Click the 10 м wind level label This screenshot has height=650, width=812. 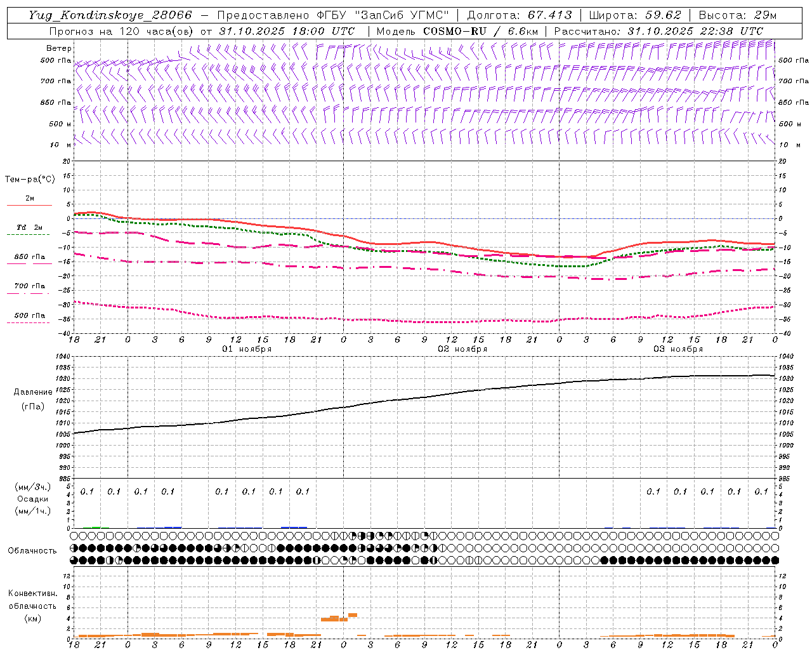61,145
